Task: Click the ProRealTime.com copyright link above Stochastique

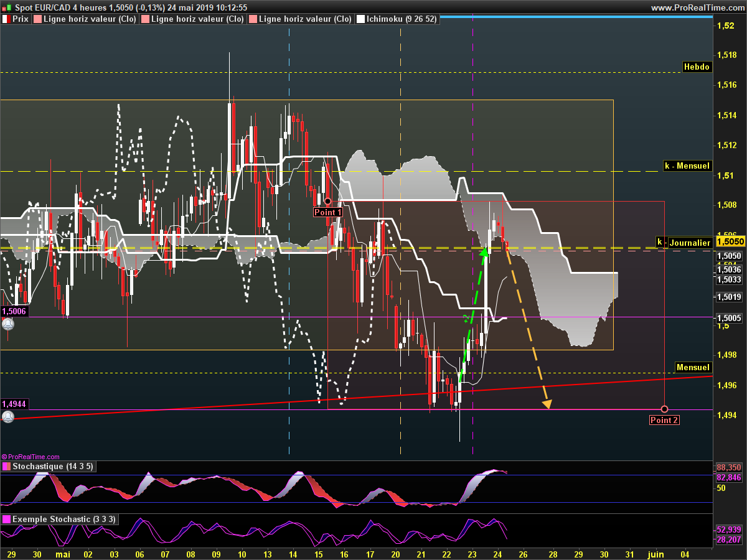Action: click(x=31, y=457)
